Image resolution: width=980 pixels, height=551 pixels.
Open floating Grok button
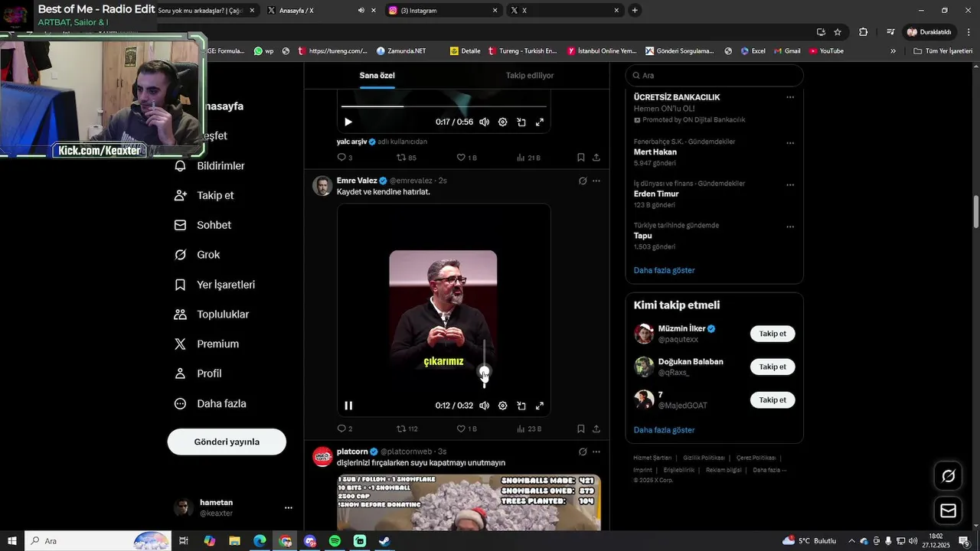(948, 476)
